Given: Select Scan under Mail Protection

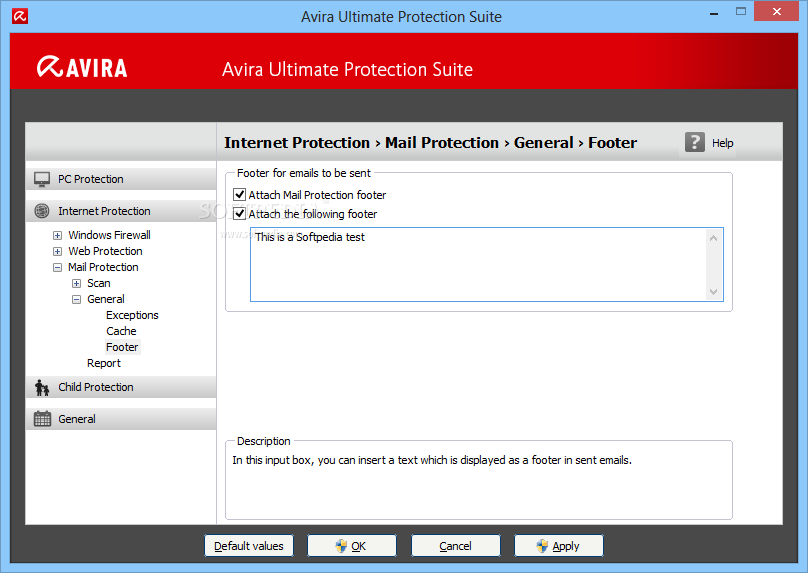Looking at the screenshot, I should click(x=98, y=283).
